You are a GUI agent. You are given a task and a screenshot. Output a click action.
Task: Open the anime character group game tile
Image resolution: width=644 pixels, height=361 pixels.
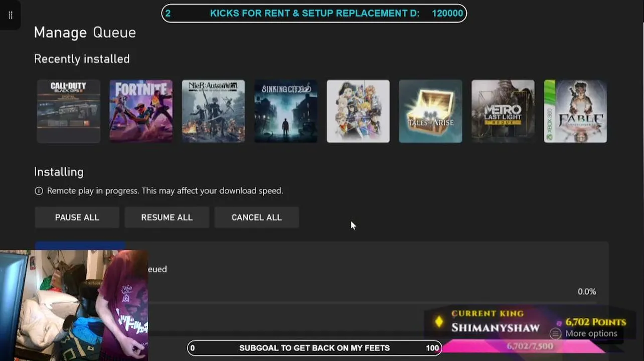click(358, 111)
